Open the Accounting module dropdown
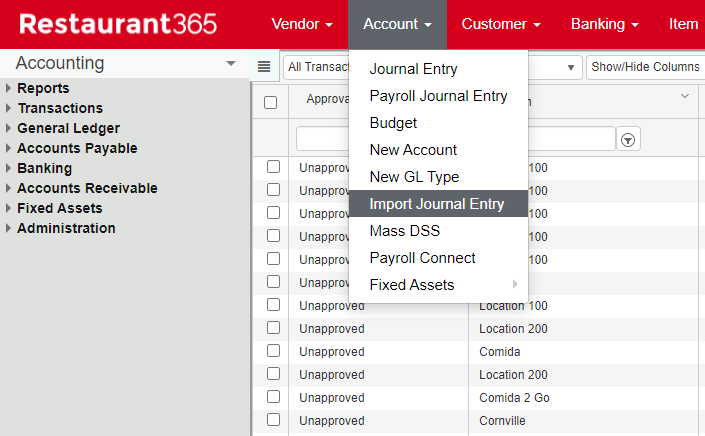The image size is (705, 436). (231, 63)
